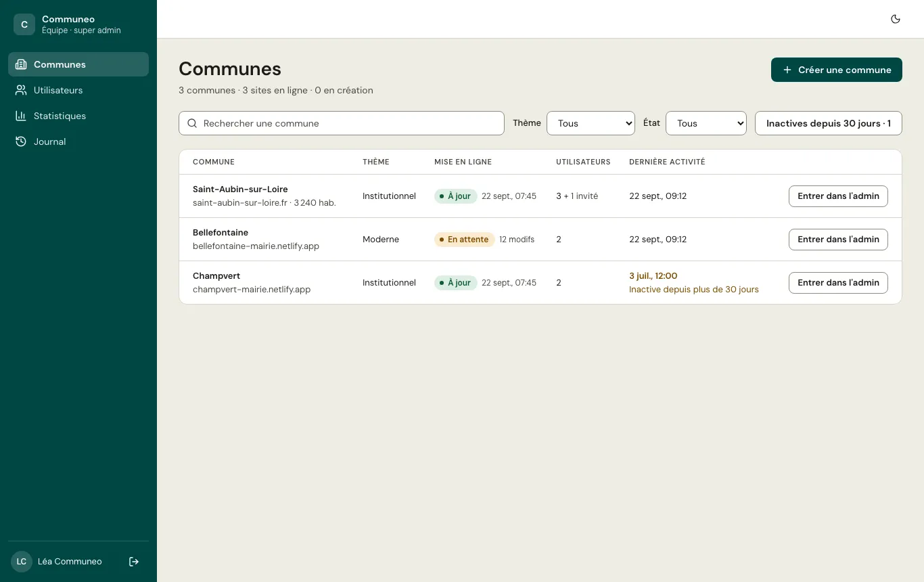Viewport: 924px width, 582px height.
Task: Toggle dark mode with the moon icon
Action: click(x=896, y=19)
